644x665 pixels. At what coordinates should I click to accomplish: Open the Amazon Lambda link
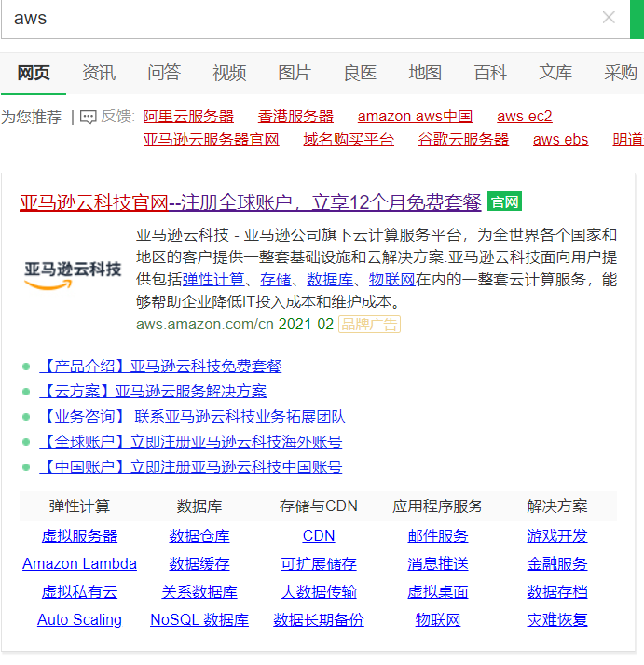click(79, 564)
